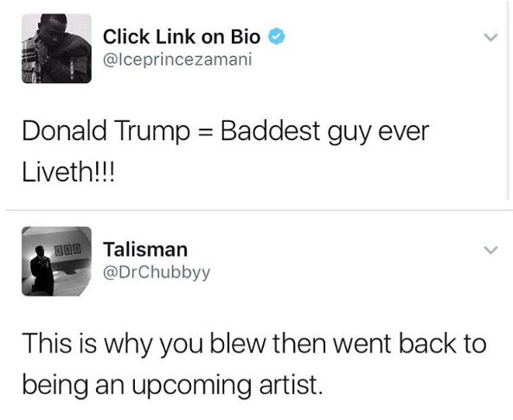Click the divider line between the two tweets
Screen dimensions: 513x420
259,211
